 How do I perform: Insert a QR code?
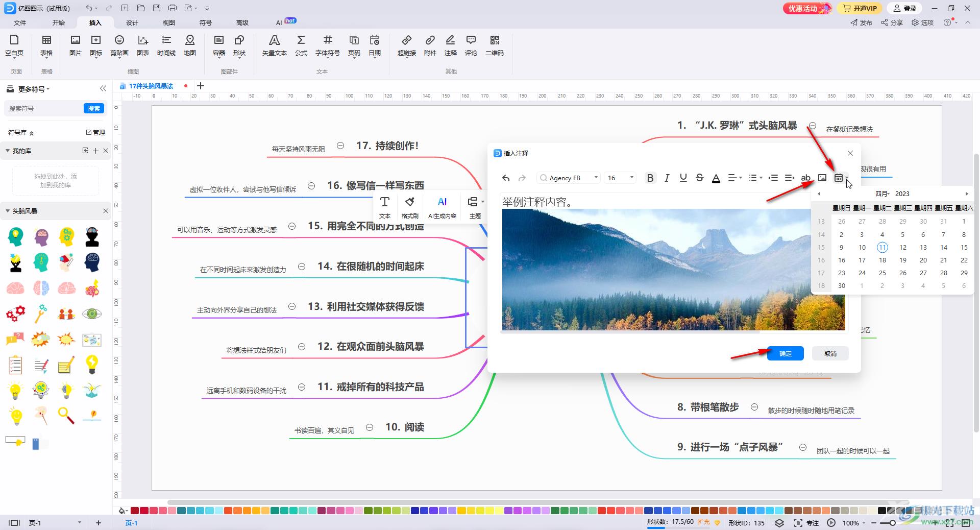495,45
